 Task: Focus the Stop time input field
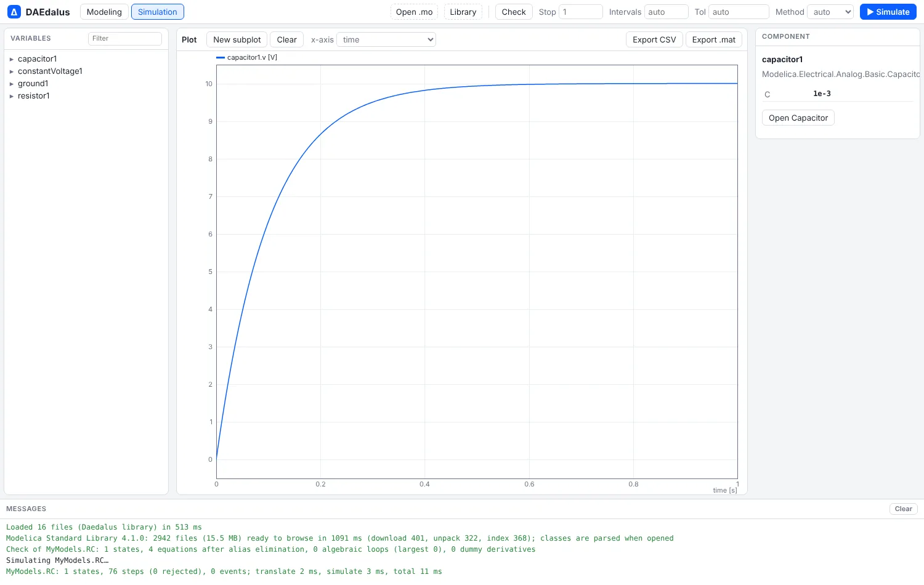pyautogui.click(x=581, y=12)
